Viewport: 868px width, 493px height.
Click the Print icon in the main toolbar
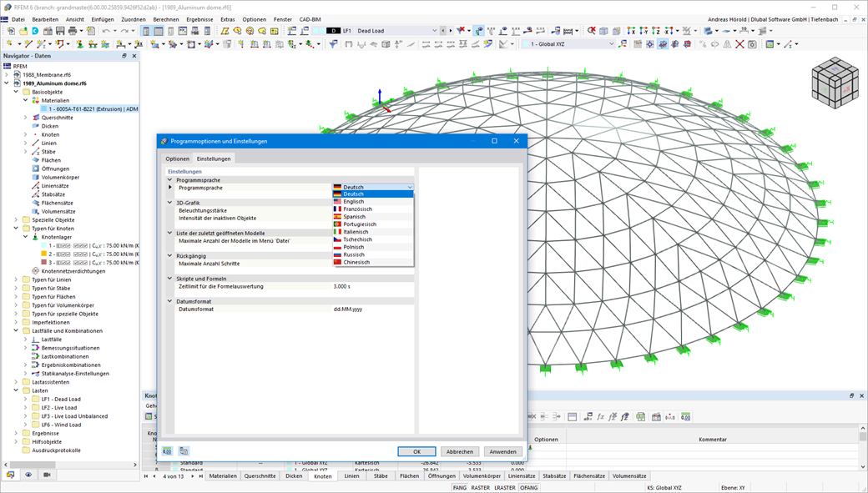(73, 31)
